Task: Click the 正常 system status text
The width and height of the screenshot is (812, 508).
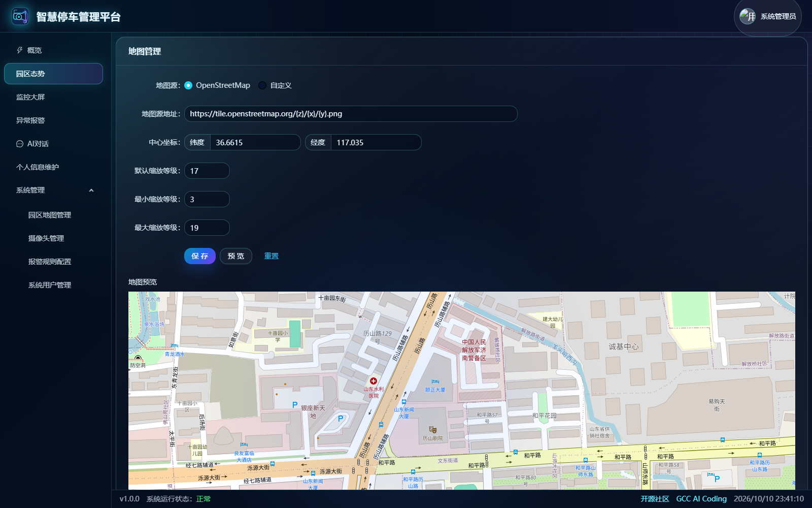Action: [204, 499]
